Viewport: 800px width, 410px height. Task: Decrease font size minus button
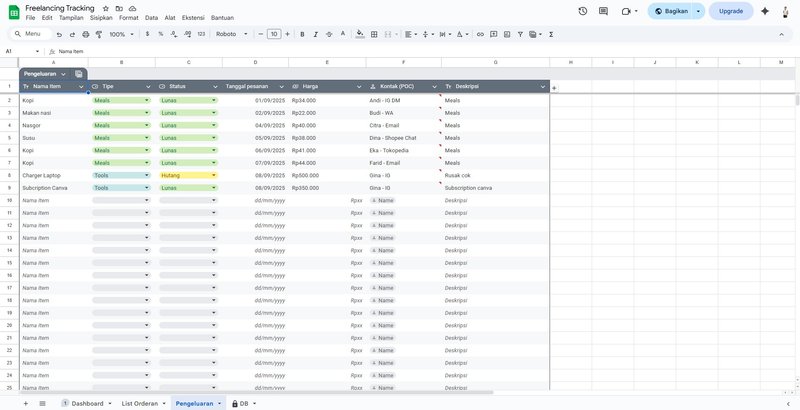coord(261,34)
